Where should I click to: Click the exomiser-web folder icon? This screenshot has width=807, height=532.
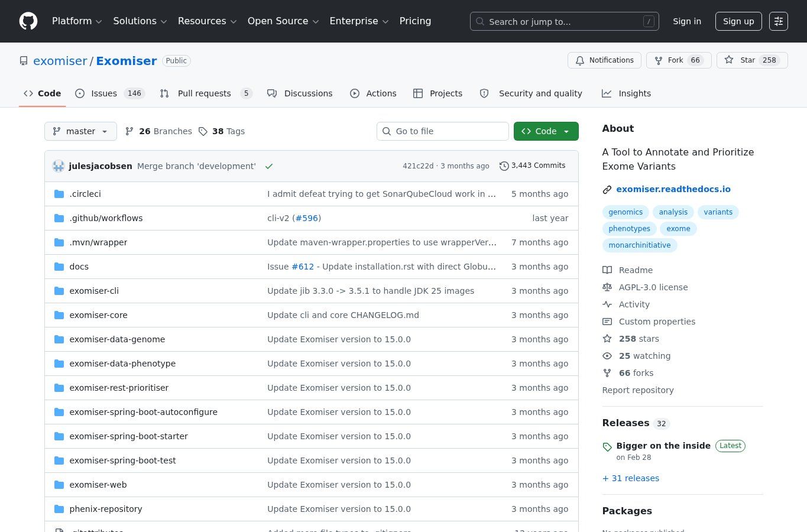[59, 485]
